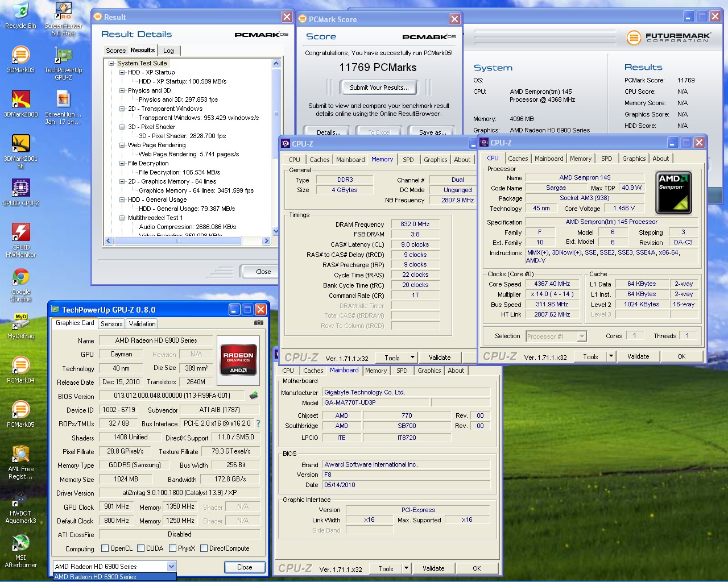This screenshot has height=582, width=728.
Task: Collapse the HDD - XP Startup node
Action: [x=122, y=72]
